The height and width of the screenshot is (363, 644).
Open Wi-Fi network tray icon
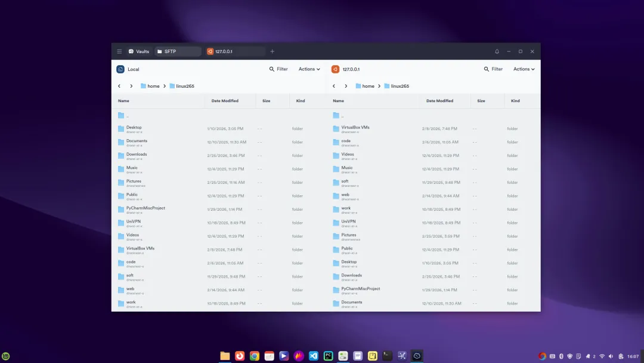click(x=602, y=356)
